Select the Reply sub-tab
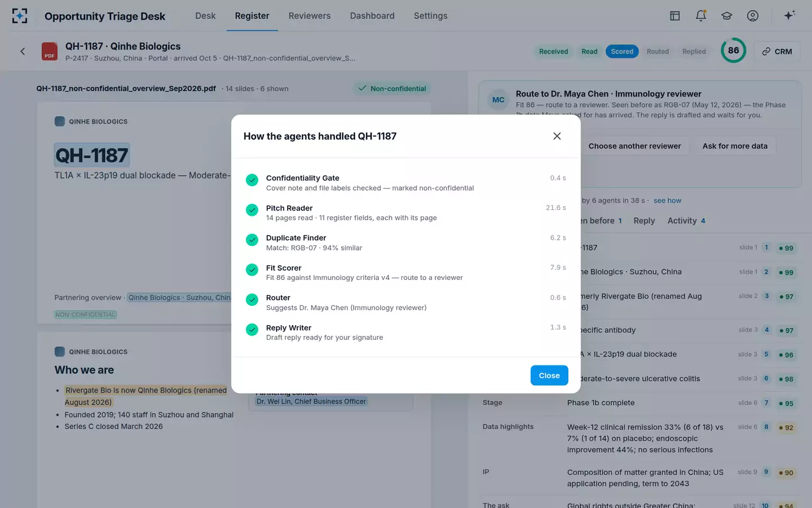The width and height of the screenshot is (812, 508). pyautogui.click(x=644, y=221)
